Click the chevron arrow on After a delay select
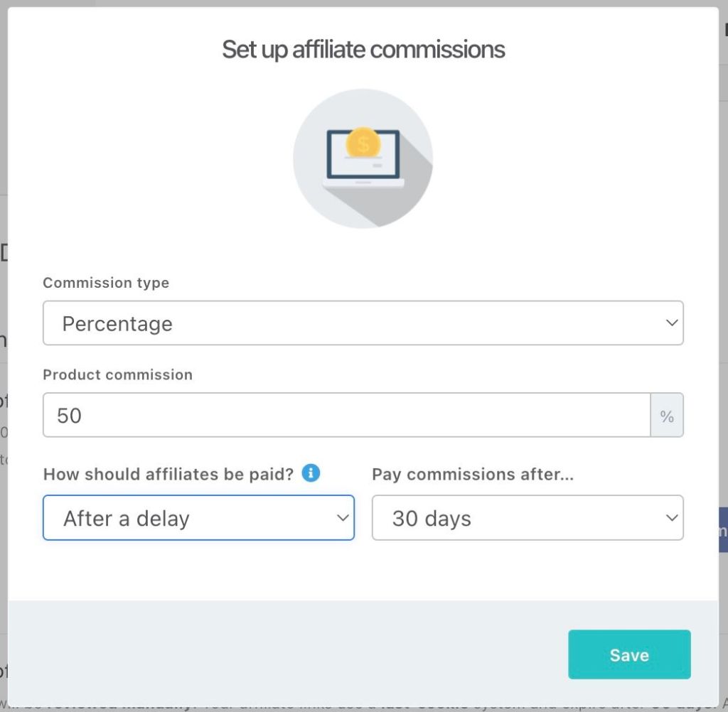Viewport: 728px width, 712px height. click(x=342, y=518)
